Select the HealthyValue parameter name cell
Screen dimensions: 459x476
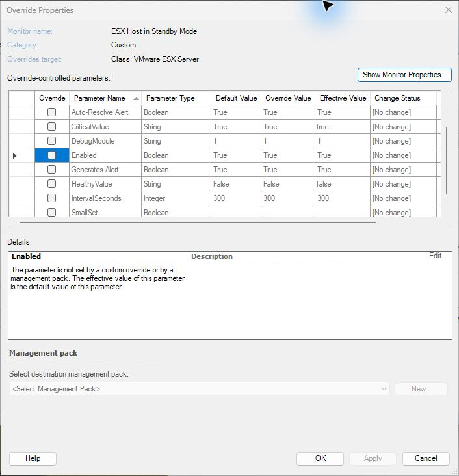click(105, 183)
